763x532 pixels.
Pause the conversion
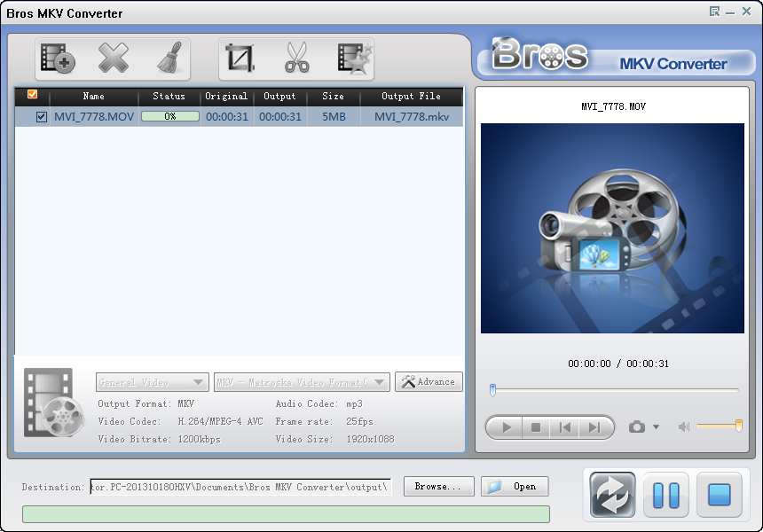point(665,495)
